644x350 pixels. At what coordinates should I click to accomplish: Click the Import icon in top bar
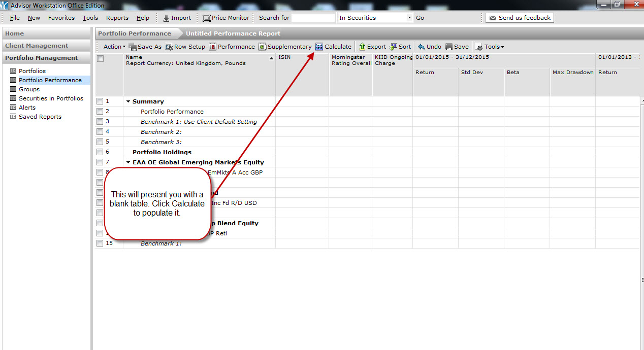point(166,18)
